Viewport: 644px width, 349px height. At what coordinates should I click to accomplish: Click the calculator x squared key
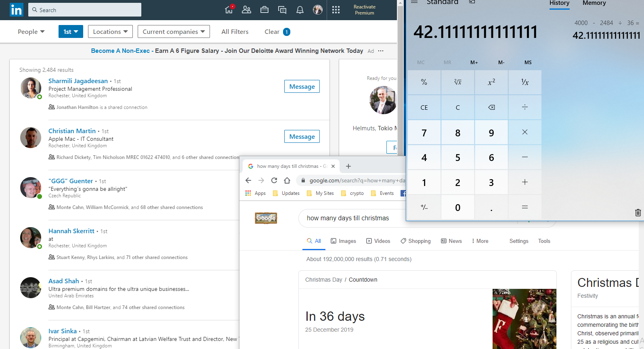pos(491,82)
